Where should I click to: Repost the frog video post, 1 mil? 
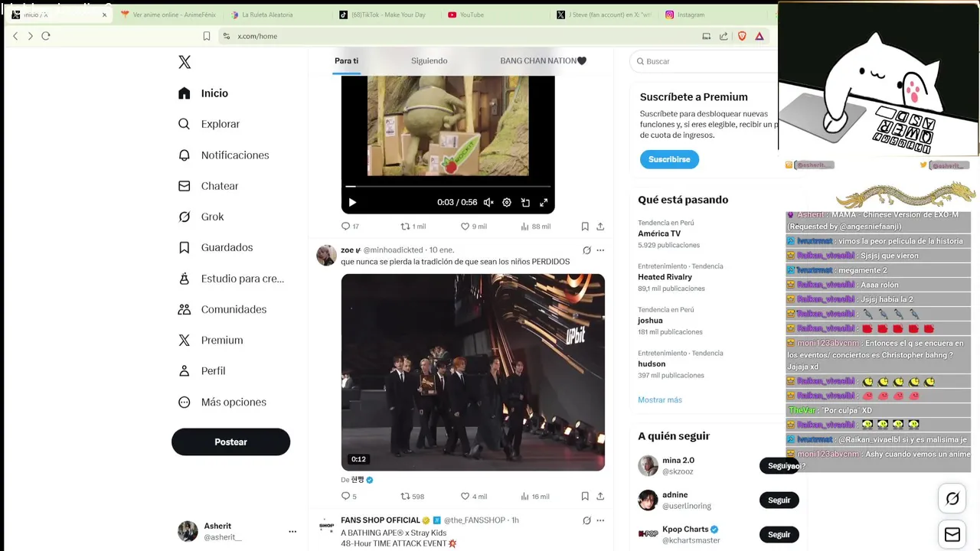coord(413,227)
